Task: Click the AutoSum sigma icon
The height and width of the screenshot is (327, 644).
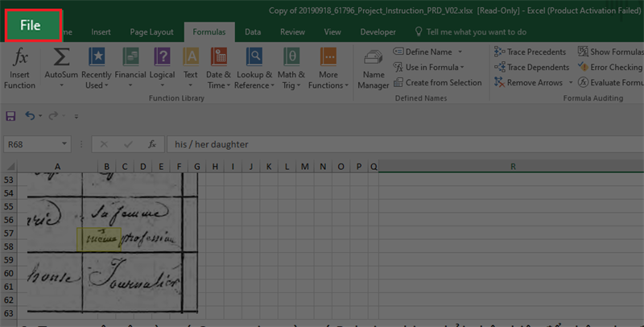Action: 61,57
